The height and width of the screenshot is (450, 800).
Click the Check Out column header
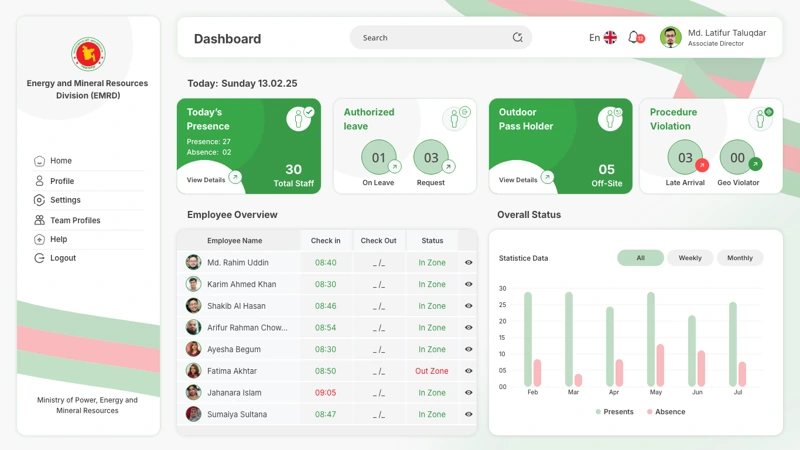(379, 240)
